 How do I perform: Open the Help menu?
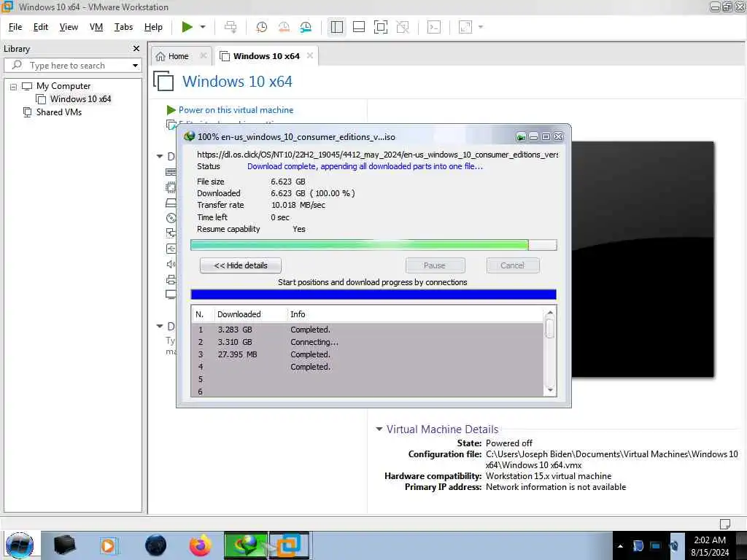[153, 27]
